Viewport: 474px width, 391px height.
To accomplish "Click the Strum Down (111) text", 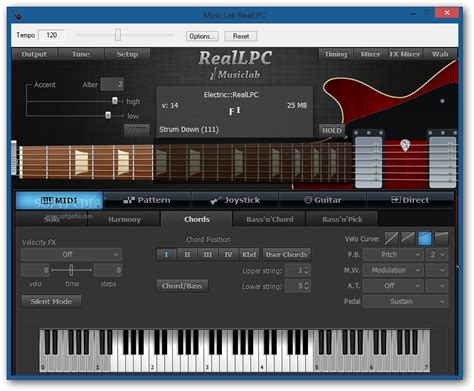I will point(189,129).
